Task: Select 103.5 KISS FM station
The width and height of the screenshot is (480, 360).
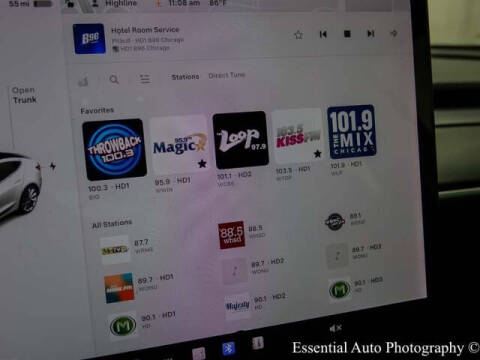Action: tap(297, 136)
